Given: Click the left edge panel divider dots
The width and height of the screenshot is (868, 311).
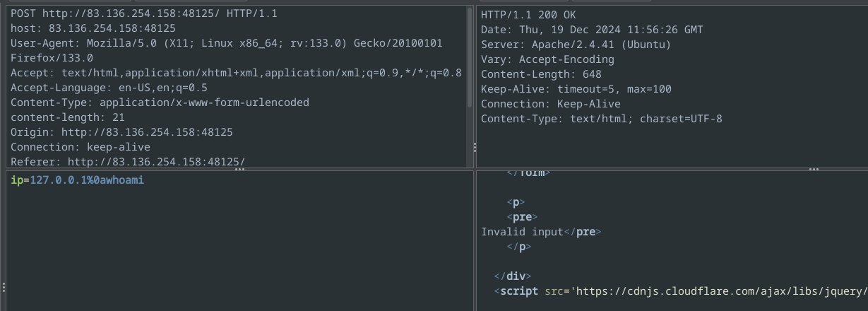Looking at the screenshot, I should (3, 288).
